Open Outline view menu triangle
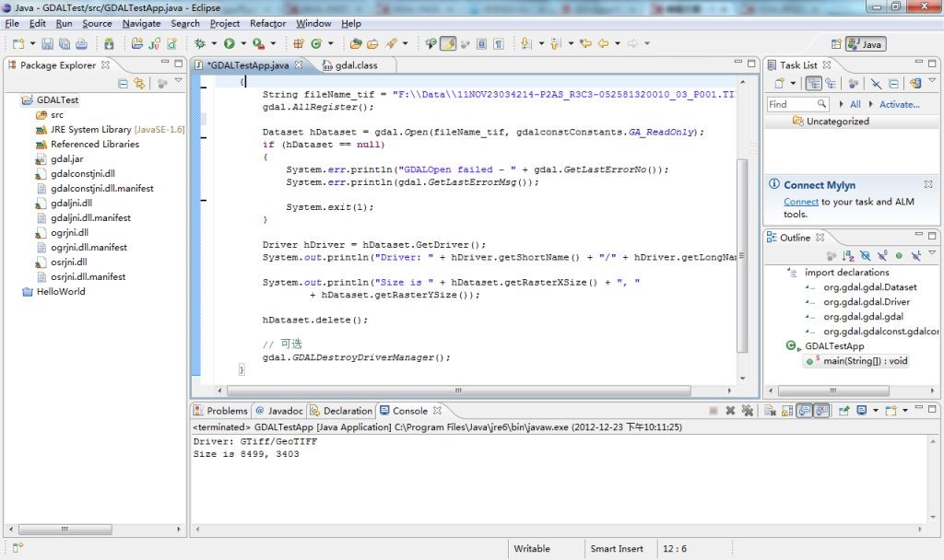The image size is (944, 560). coord(932,252)
